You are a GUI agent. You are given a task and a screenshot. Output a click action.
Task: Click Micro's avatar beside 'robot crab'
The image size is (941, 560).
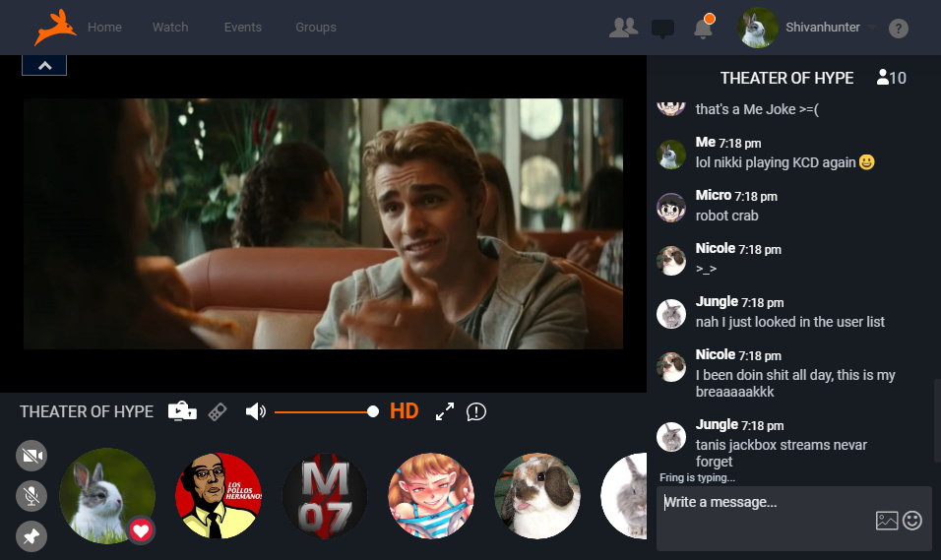[x=671, y=208]
